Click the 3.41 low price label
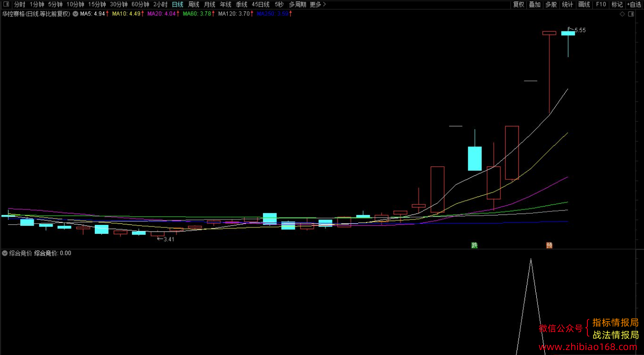Image resolution: width=644 pixels, height=355 pixels. click(x=169, y=239)
